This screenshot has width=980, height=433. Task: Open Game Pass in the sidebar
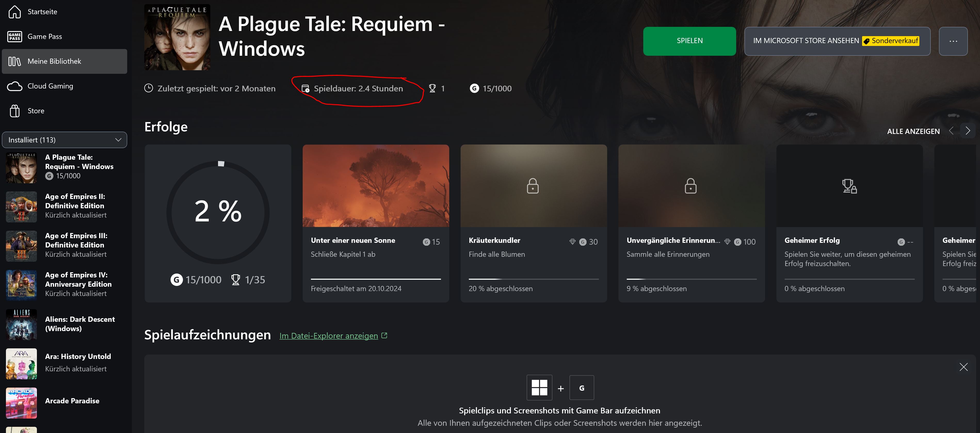(64, 37)
